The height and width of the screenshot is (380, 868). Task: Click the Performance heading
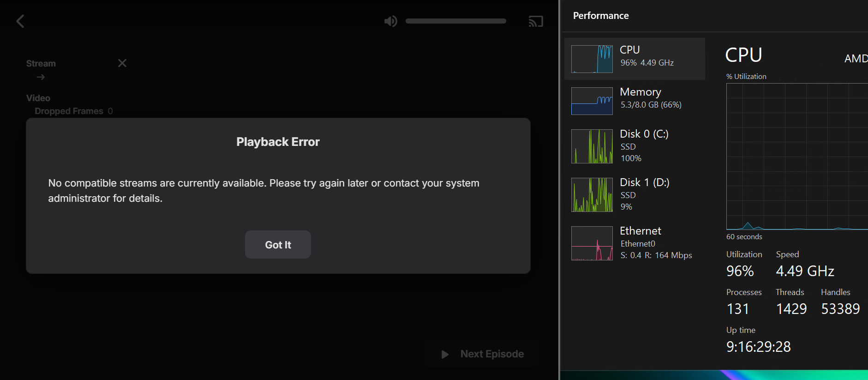click(x=601, y=16)
